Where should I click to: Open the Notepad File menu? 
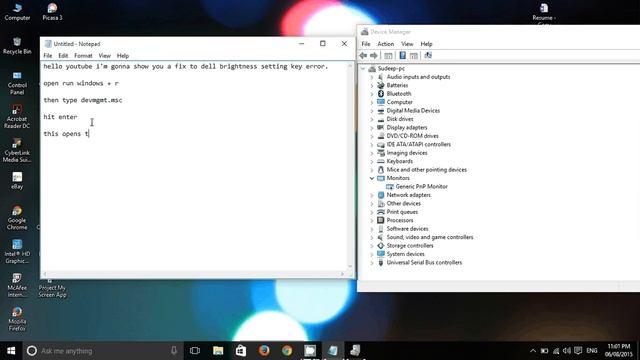pyautogui.click(x=48, y=56)
